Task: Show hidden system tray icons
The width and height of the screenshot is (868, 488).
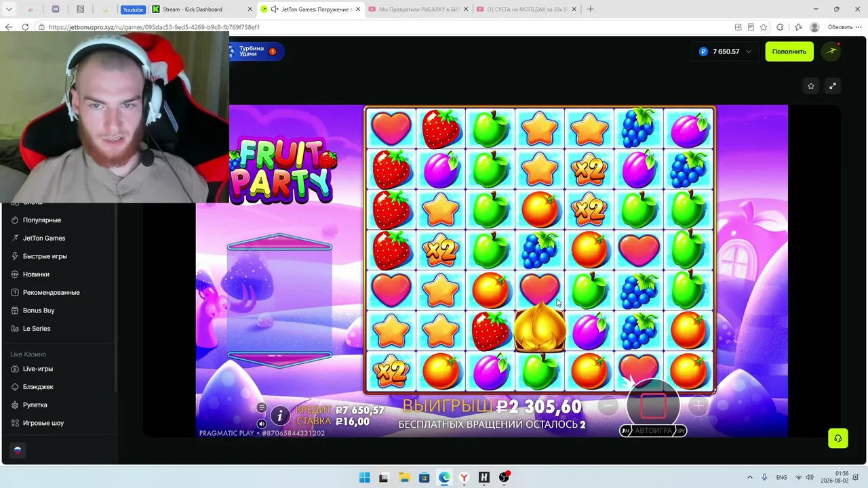Action: click(749, 477)
